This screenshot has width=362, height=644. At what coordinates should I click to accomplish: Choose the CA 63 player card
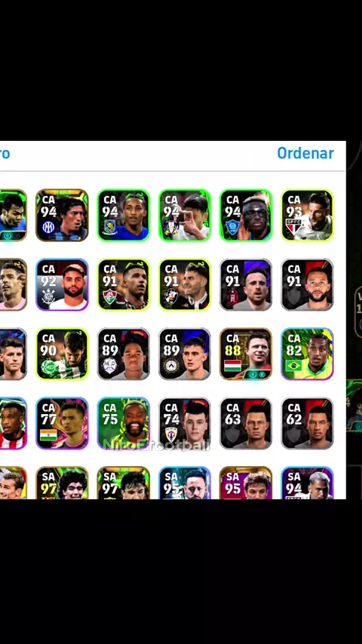(246, 424)
